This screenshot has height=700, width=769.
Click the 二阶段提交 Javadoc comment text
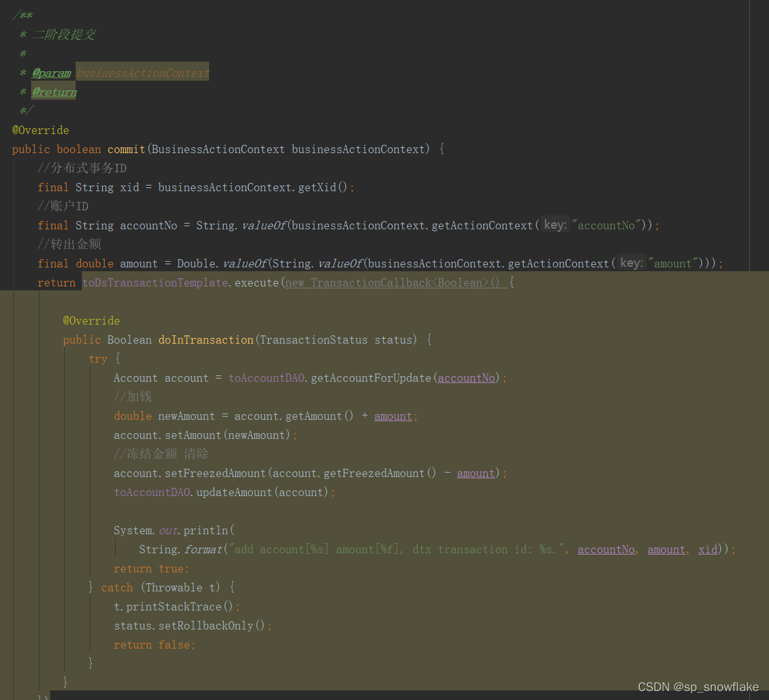pos(64,34)
